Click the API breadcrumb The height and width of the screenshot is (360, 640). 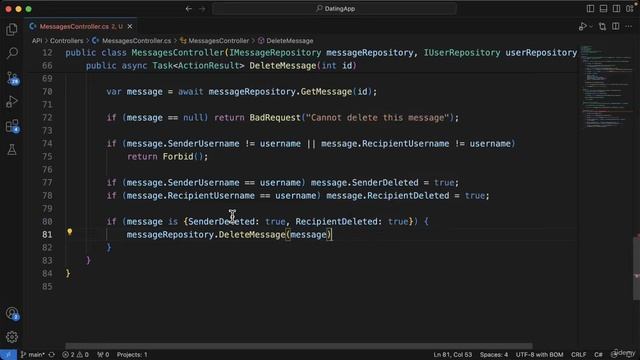pos(37,41)
